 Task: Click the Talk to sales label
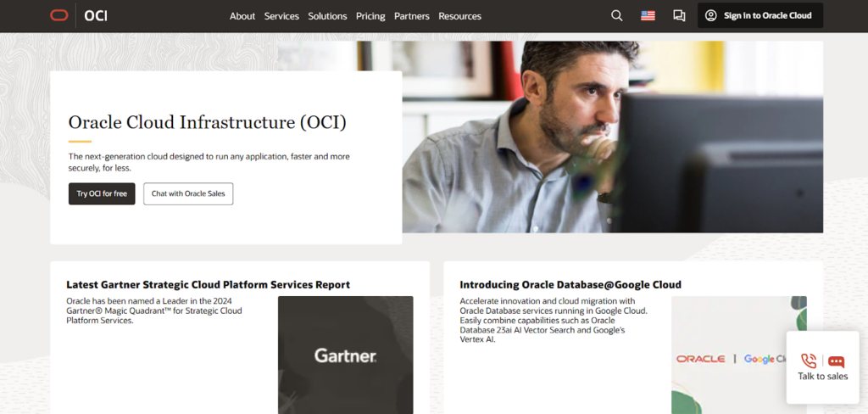pyautogui.click(x=822, y=377)
